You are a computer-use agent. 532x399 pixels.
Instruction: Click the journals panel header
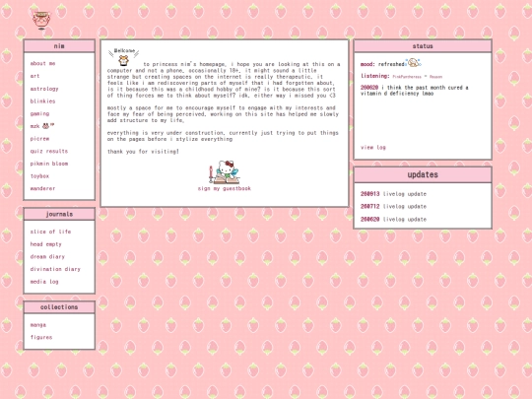(59, 214)
